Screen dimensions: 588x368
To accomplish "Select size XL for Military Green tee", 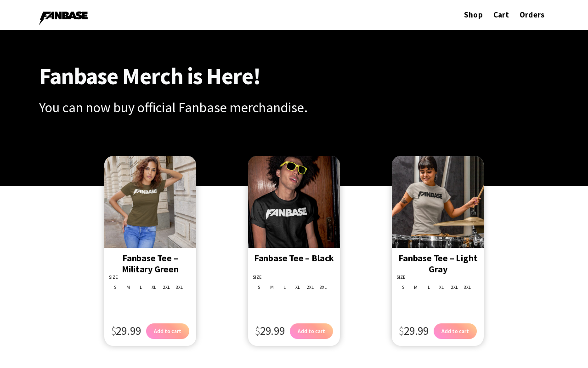I will tap(154, 287).
